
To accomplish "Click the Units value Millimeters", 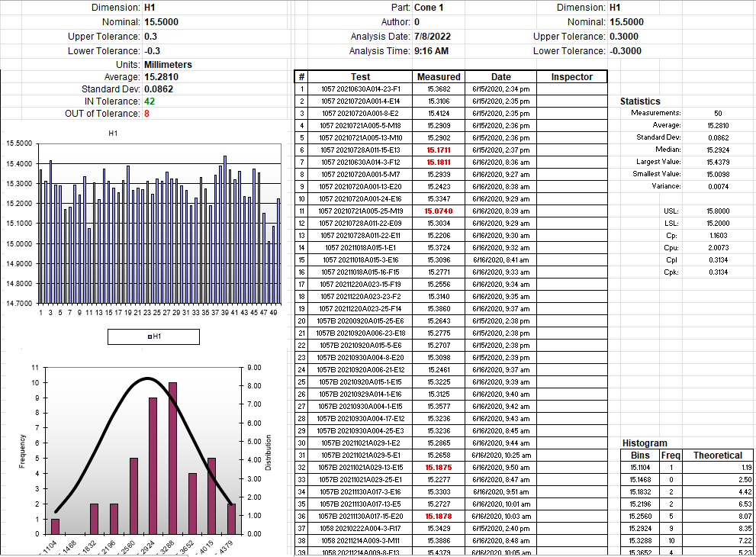I will (x=168, y=65).
